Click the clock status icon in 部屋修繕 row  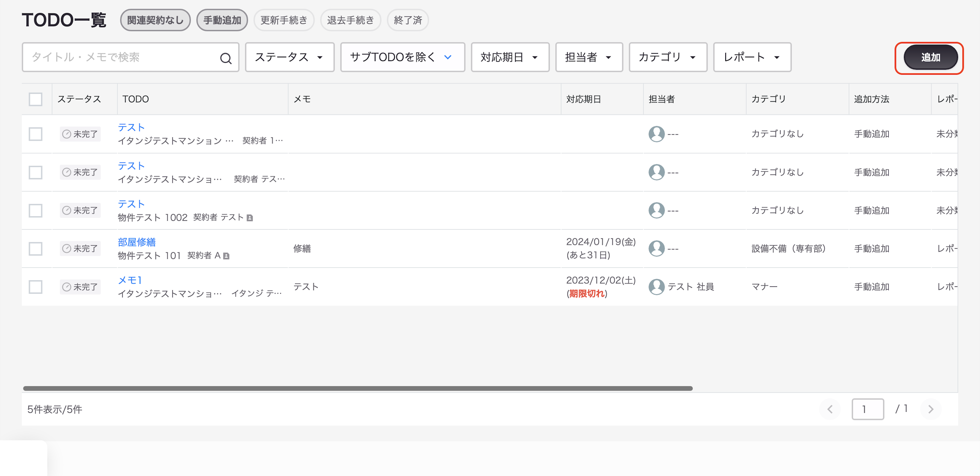click(67, 249)
